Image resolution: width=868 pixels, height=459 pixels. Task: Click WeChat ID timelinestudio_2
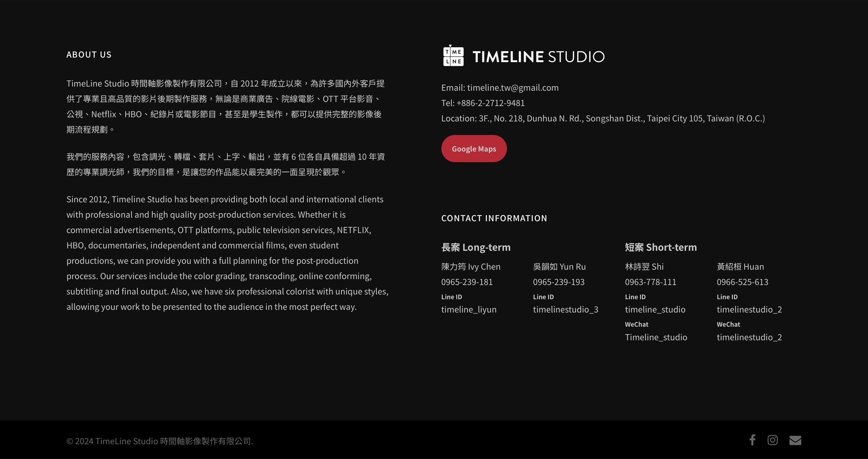coord(749,337)
